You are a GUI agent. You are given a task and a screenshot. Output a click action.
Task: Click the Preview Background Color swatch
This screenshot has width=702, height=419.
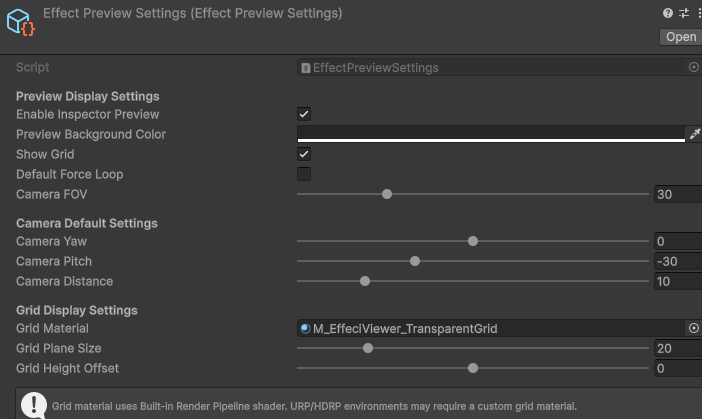(490, 134)
